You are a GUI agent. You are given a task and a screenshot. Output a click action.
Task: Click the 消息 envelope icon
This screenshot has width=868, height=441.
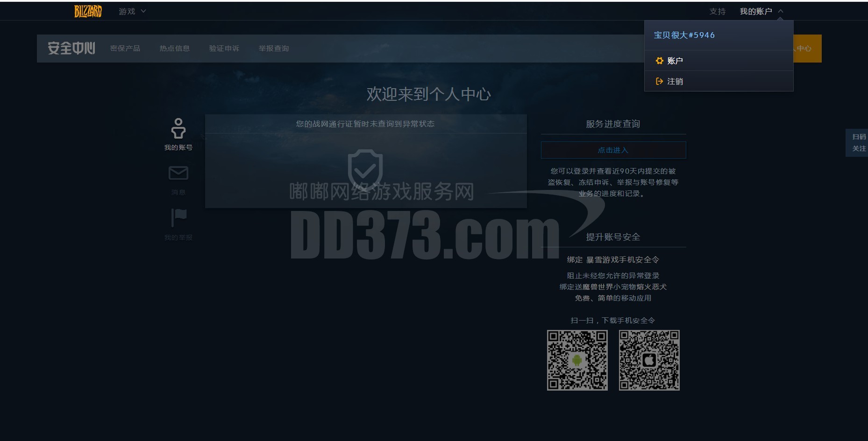click(x=178, y=173)
